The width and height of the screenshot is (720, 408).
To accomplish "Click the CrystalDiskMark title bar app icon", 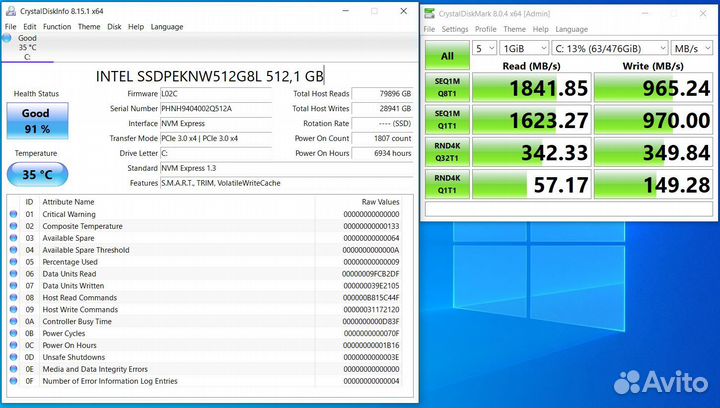I will pos(429,13).
